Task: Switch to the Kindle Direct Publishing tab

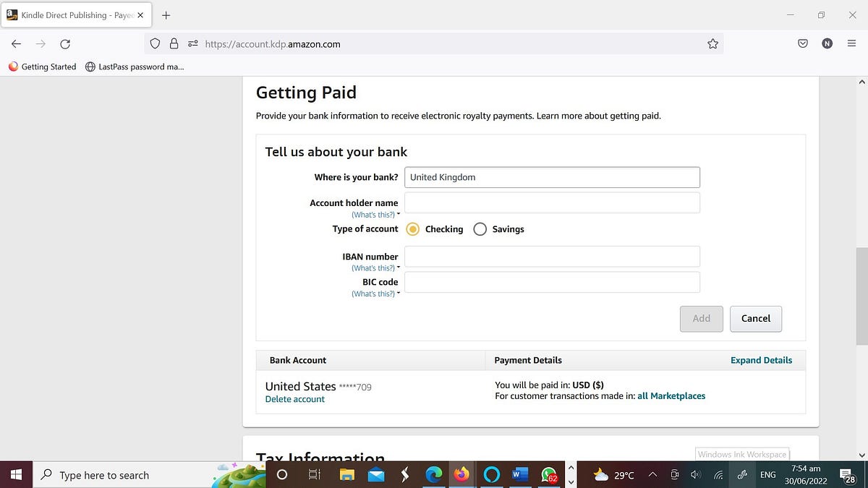Action: pyautogui.click(x=72, y=14)
